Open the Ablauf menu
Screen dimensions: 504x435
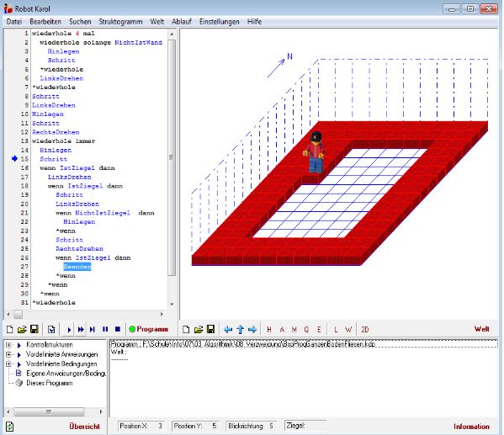[182, 22]
